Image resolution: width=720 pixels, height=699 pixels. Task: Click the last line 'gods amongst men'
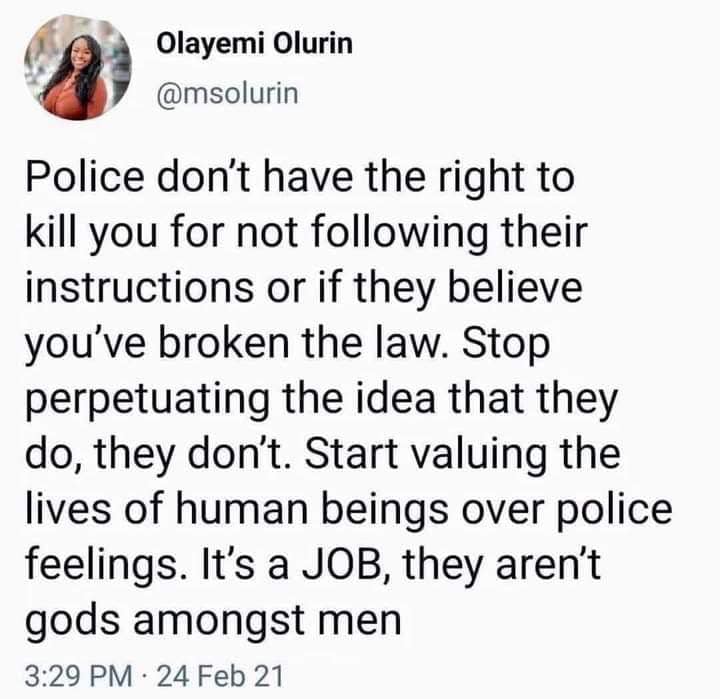click(x=213, y=621)
